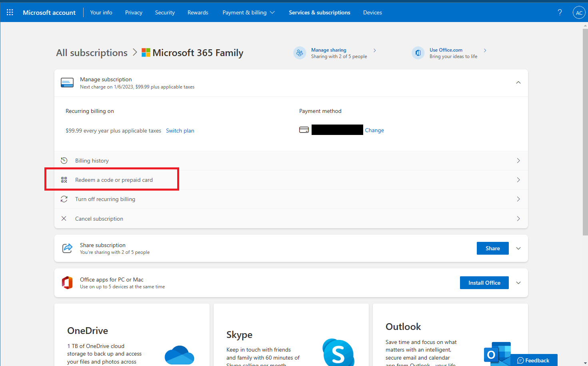Click the OneDrive cloud icon

point(179,355)
